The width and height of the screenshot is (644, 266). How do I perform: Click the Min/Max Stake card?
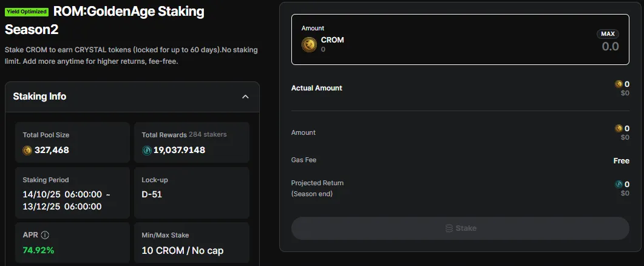(192, 243)
